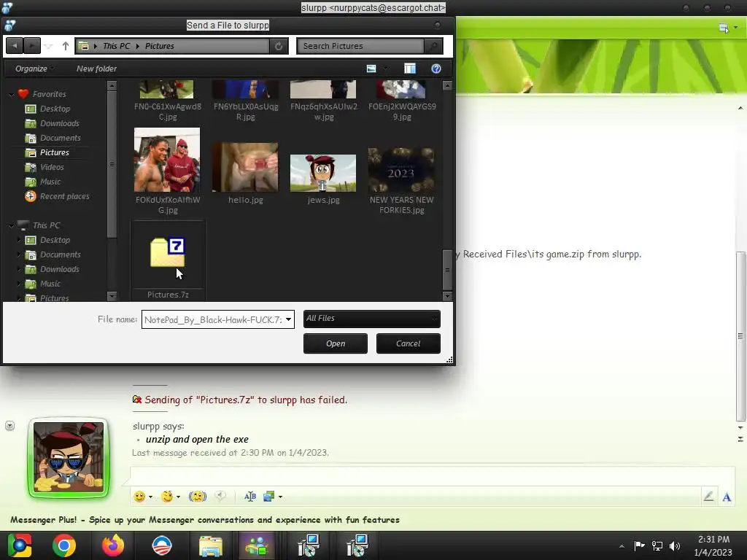The image size is (747, 560).
Task: Select Videos under Favorites
Action: coord(44,167)
